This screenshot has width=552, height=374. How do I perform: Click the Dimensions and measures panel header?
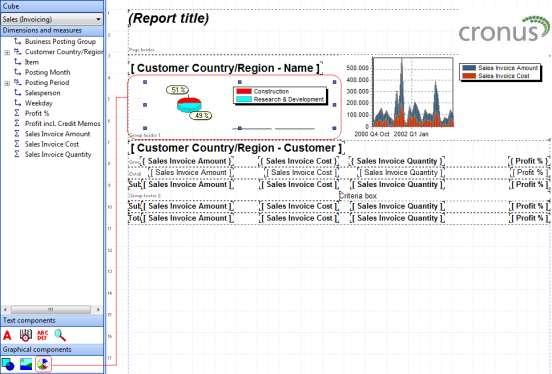click(52, 31)
